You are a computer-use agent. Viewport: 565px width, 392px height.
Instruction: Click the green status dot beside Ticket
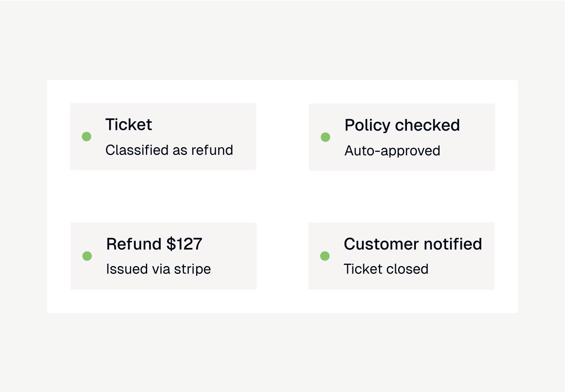[87, 137]
